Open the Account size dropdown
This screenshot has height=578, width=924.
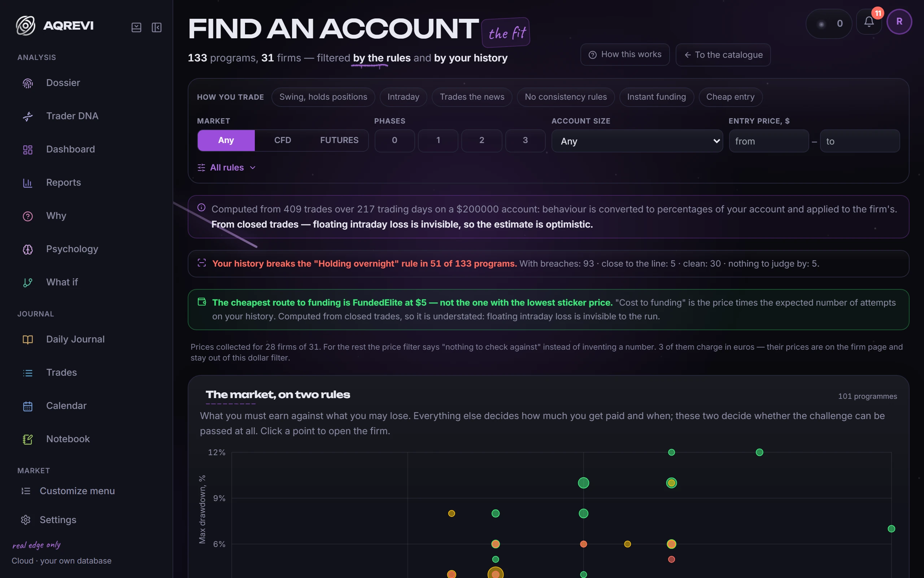[637, 141]
